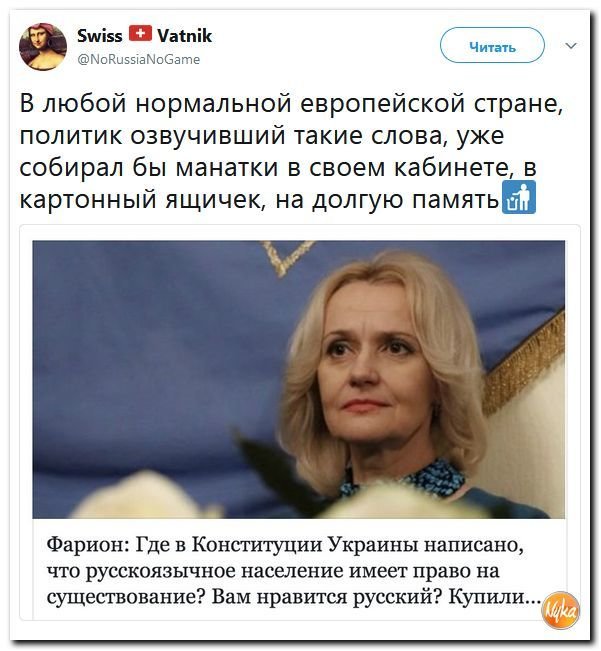Click tweet line собирал бы манатки

click(278, 168)
